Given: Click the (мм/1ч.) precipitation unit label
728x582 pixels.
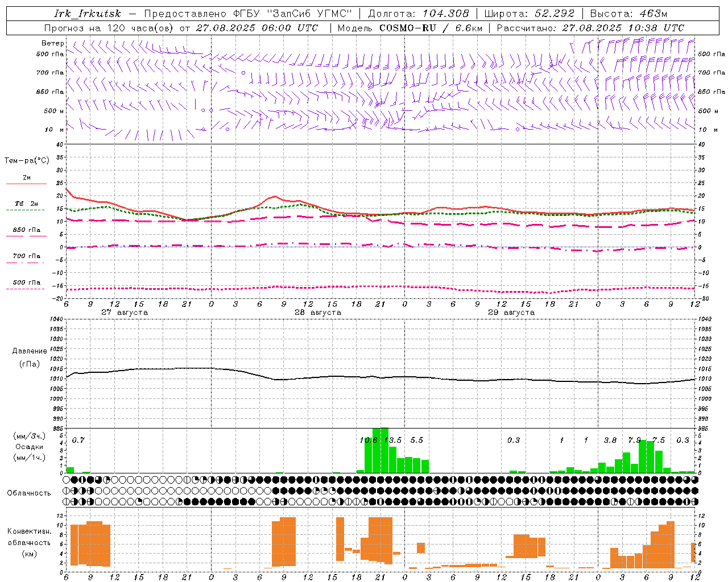Looking at the screenshot, I should [29, 458].
